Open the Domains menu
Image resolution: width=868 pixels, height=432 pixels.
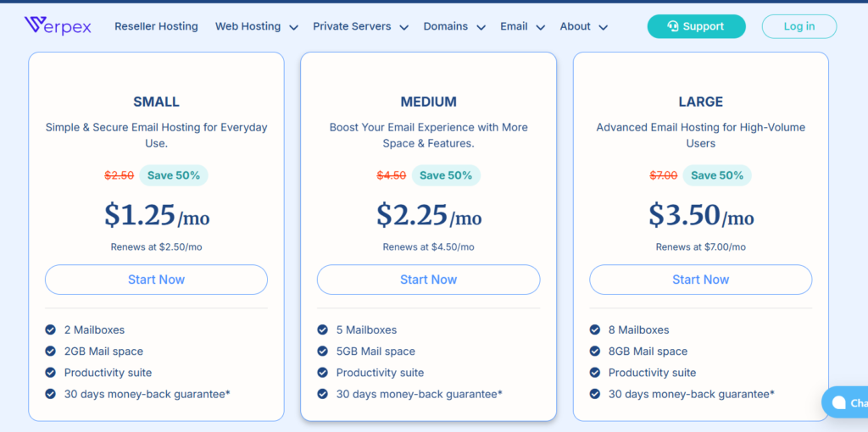point(446,26)
